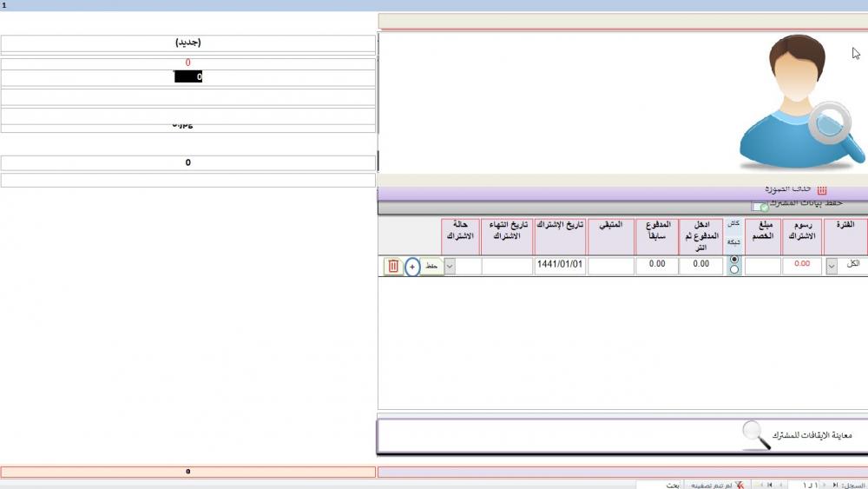Go to the new record navigation arrow
The height and width of the screenshot is (489, 868).
pyautogui.click(x=758, y=485)
